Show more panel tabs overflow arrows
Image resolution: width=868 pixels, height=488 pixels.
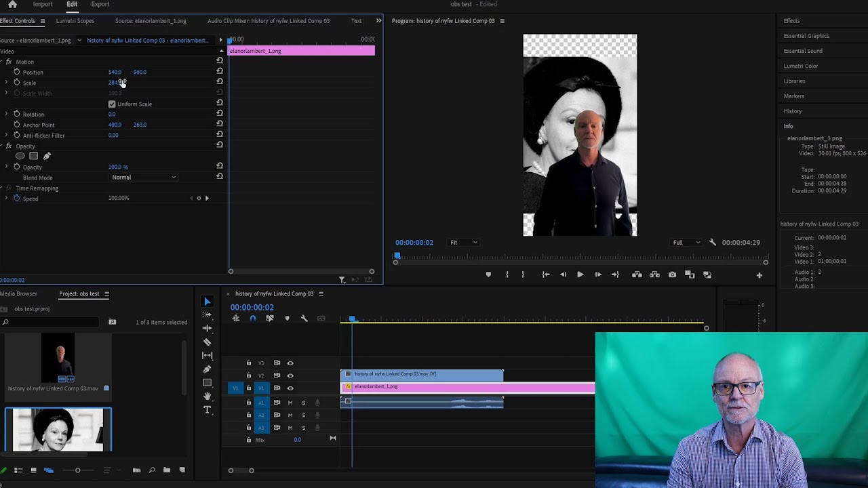pos(378,20)
